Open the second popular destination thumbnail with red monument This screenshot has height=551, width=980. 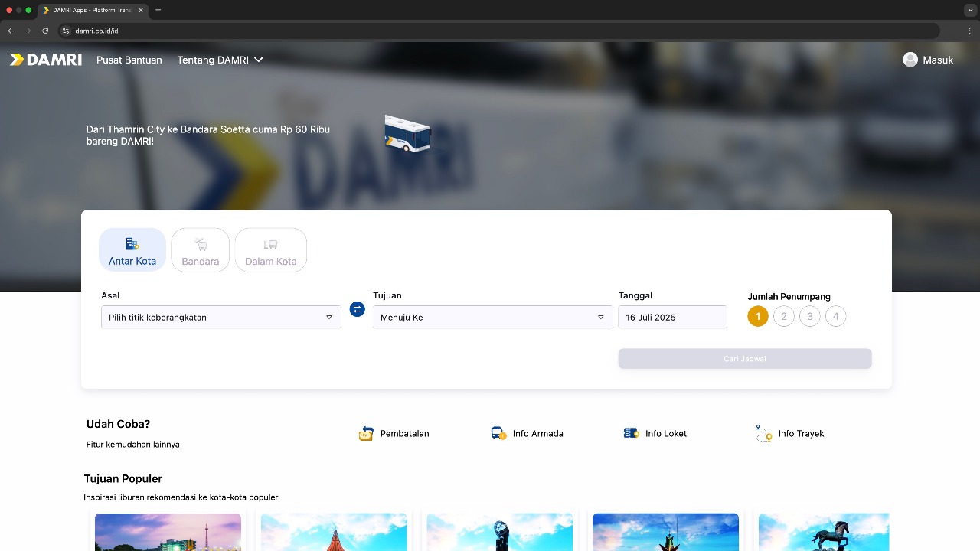[334, 532]
